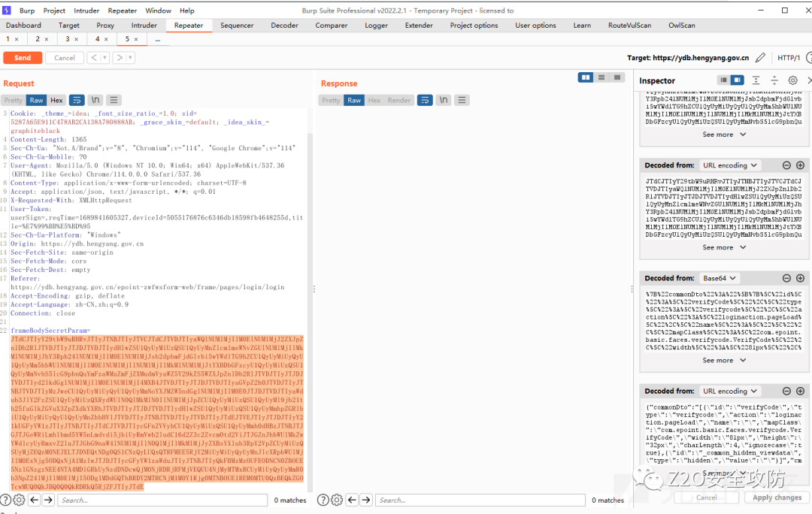Select Hex view in Request panel
Screen dimensions: 812x514
point(56,101)
